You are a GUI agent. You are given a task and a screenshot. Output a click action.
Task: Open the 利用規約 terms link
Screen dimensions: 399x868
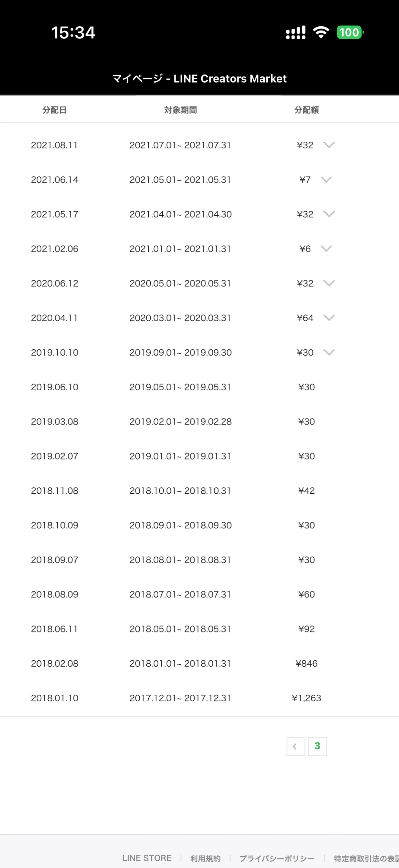[x=205, y=858]
